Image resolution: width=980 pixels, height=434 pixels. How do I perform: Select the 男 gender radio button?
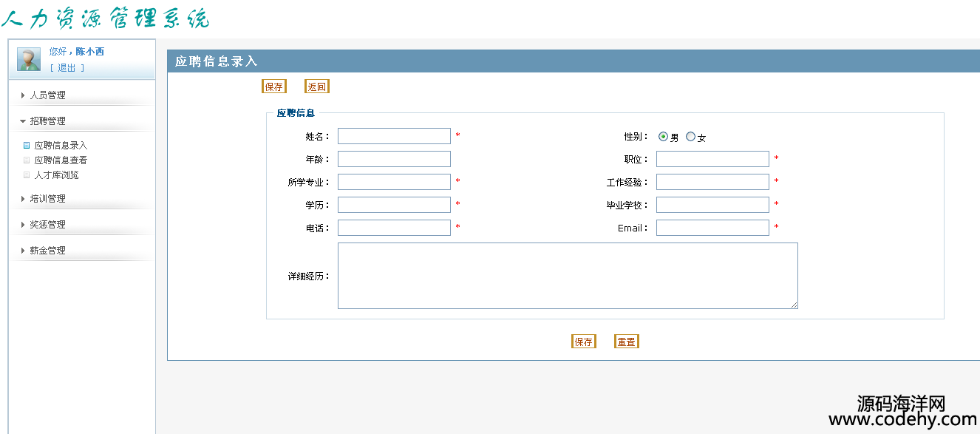click(x=663, y=137)
